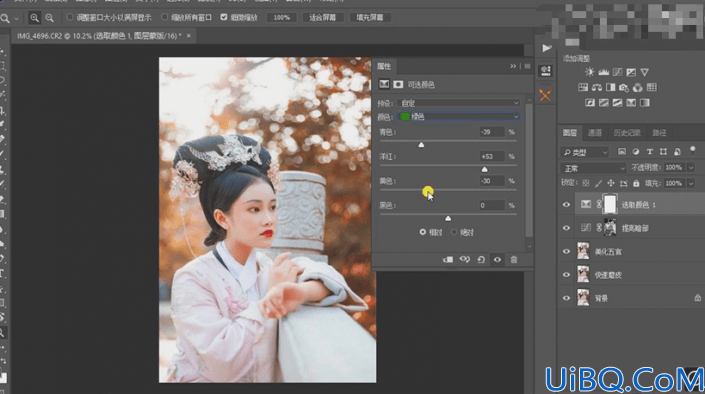Open the 填充 fill dropdown arrow
705x394 pixels.
[691, 184]
